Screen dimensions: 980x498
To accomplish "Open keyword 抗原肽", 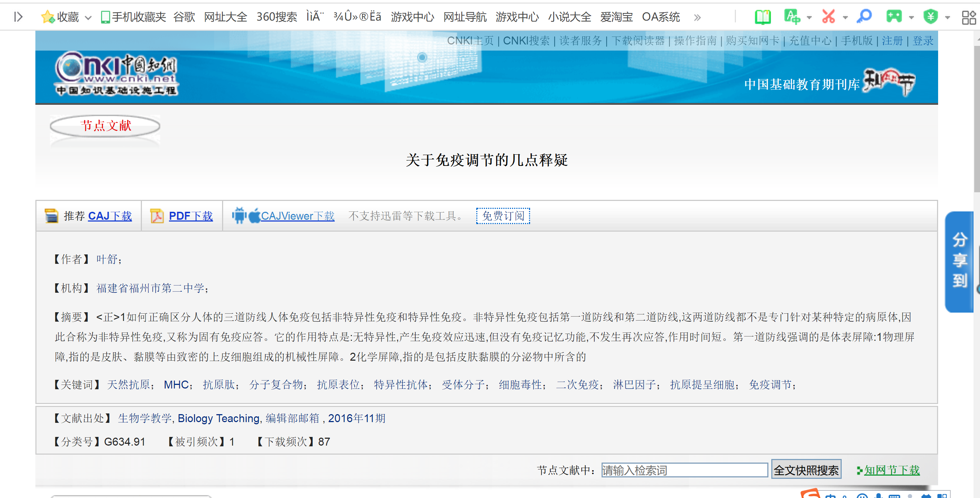I will pos(219,385).
